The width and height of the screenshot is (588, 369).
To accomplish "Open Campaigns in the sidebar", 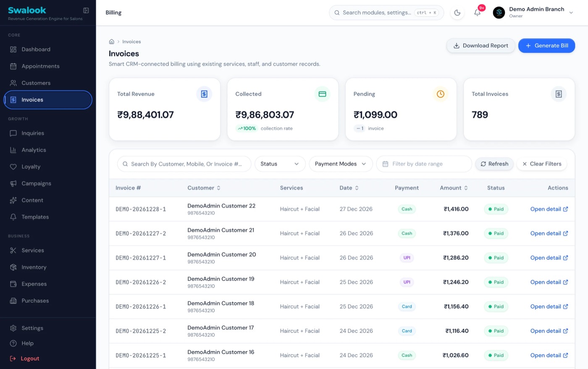I will pos(48,183).
